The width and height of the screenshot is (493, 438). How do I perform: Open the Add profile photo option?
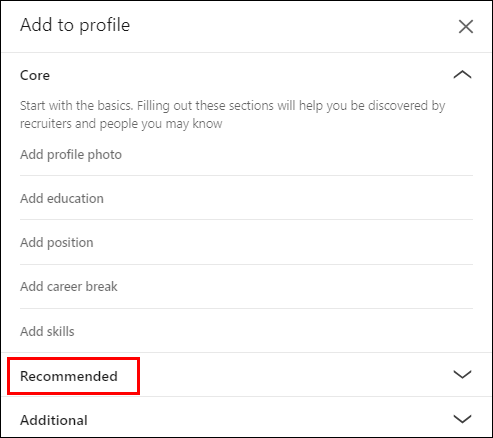pyautogui.click(x=246, y=155)
